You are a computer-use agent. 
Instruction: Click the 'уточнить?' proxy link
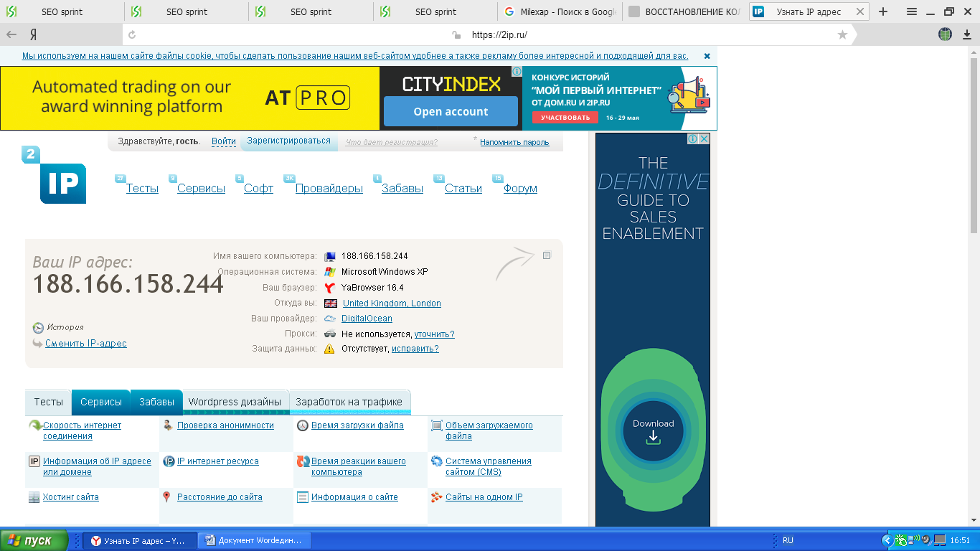point(434,334)
